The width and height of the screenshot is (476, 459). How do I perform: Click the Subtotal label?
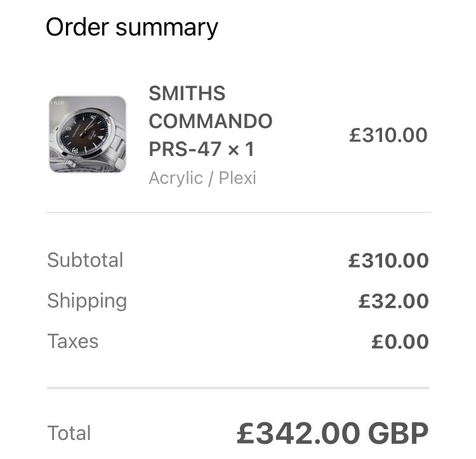(85, 260)
